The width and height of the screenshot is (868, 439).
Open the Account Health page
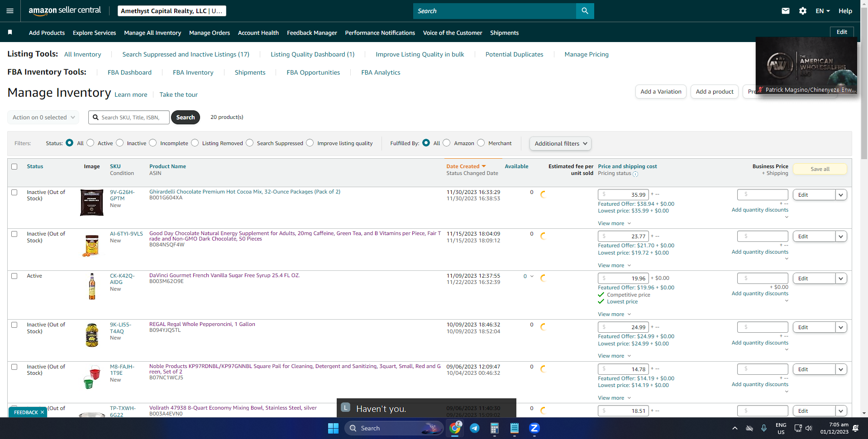pos(258,33)
